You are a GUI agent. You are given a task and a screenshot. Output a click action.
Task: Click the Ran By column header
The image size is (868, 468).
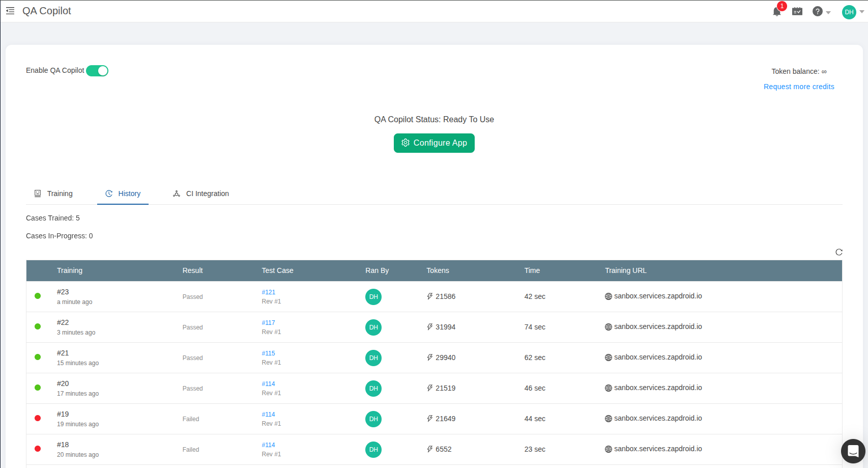tap(377, 270)
